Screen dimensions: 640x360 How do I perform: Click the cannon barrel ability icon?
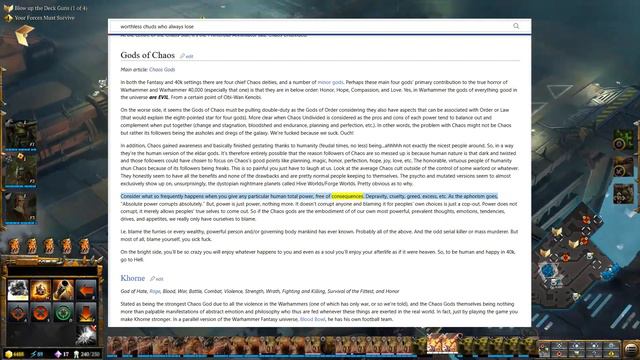coord(63,290)
